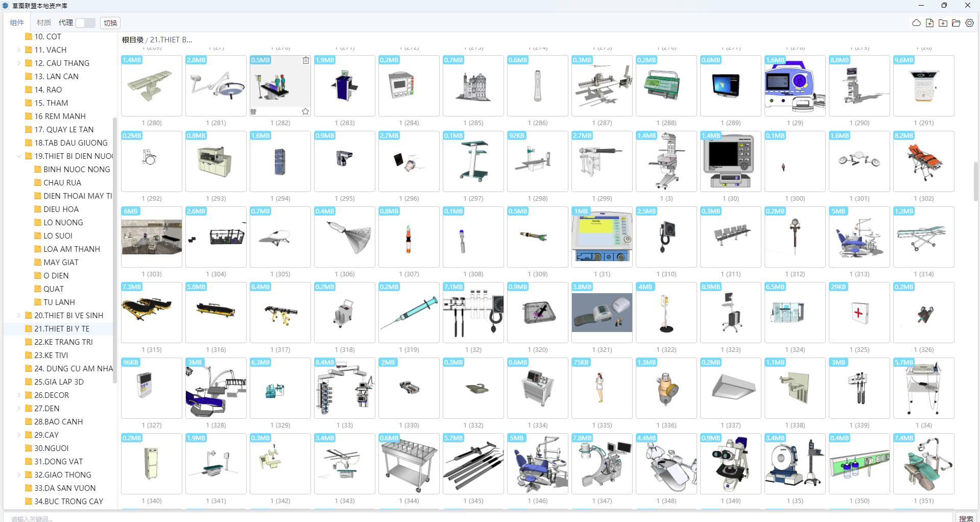Image resolution: width=980 pixels, height=522 pixels.
Task: Expand the 20.THIET BI VE SINH folder
Action: tap(19, 316)
